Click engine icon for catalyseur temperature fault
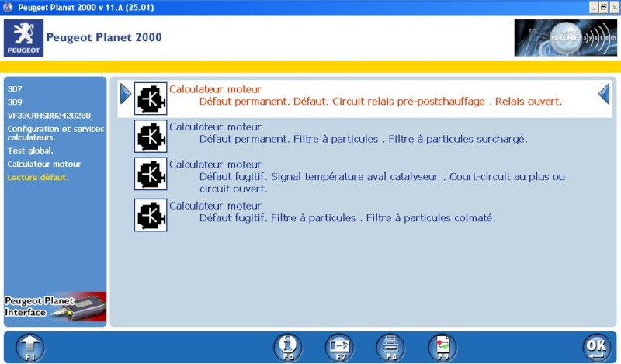This screenshot has height=364, width=621. click(x=151, y=174)
